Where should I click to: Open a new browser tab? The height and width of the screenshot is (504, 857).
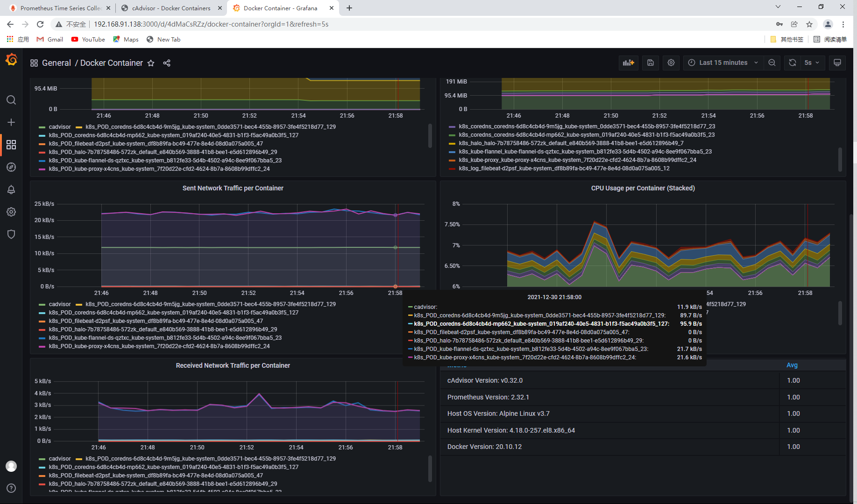coord(349,8)
